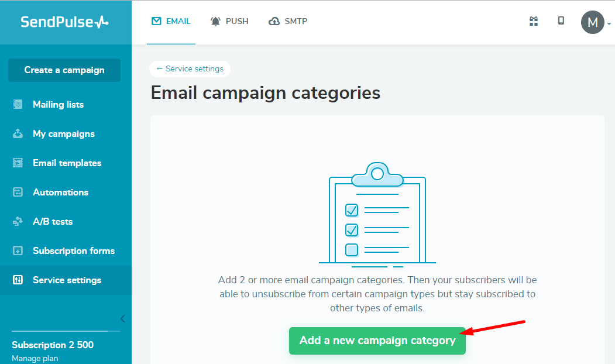Screen dimensions: 615x364
Task: Open My campaigns from the sidebar icon
Action: (x=17, y=133)
